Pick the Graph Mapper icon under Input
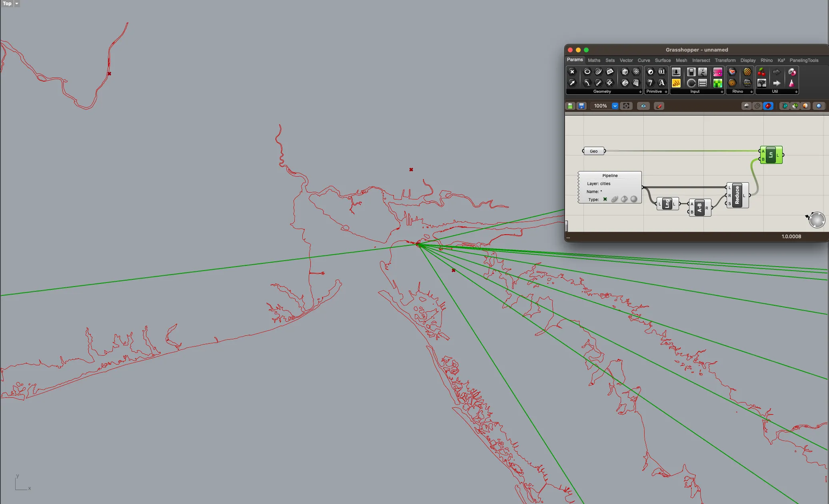 tap(676, 83)
